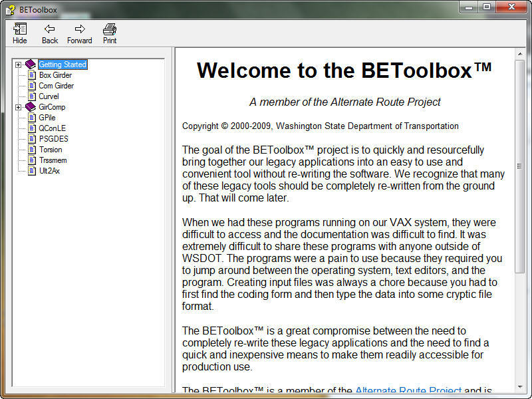532x399 pixels.
Task: Click the page icon beside GPile
Action: tap(32, 118)
